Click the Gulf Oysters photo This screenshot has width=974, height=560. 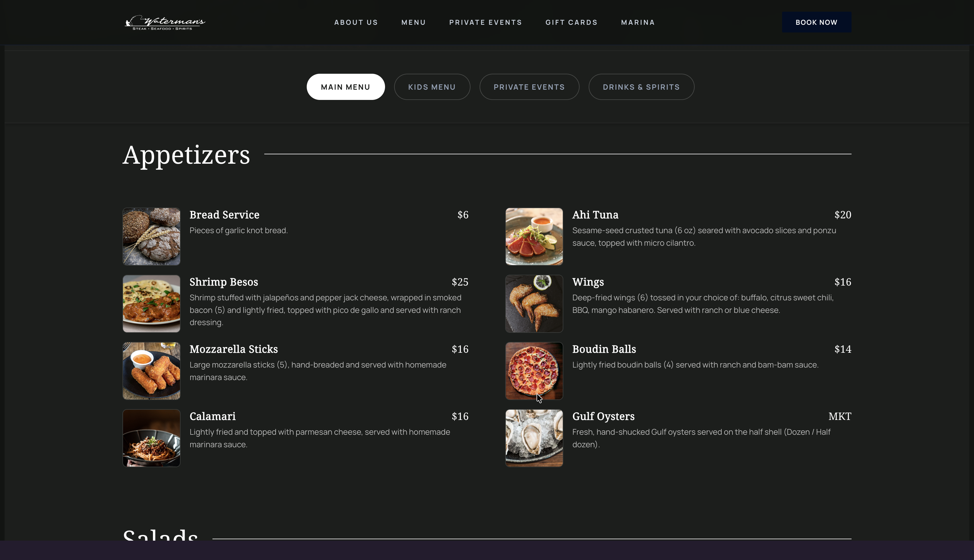coord(534,438)
